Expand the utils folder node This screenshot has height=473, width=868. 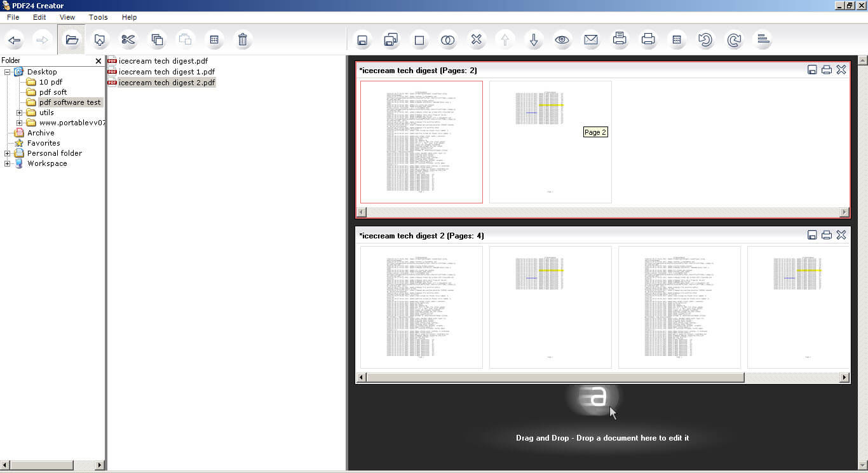[20, 113]
